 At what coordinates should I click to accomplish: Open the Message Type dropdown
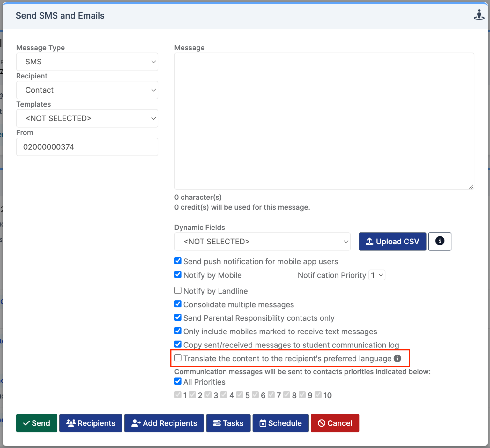tap(87, 62)
